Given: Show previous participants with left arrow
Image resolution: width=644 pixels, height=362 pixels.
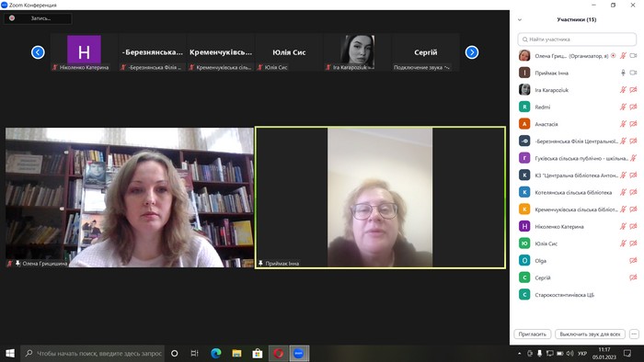Looking at the screenshot, I should (x=38, y=52).
